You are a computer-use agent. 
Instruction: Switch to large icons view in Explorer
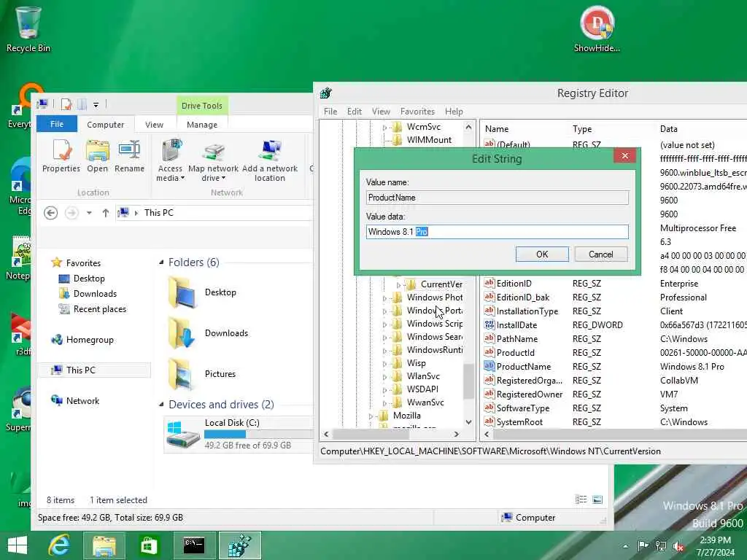tap(597, 499)
